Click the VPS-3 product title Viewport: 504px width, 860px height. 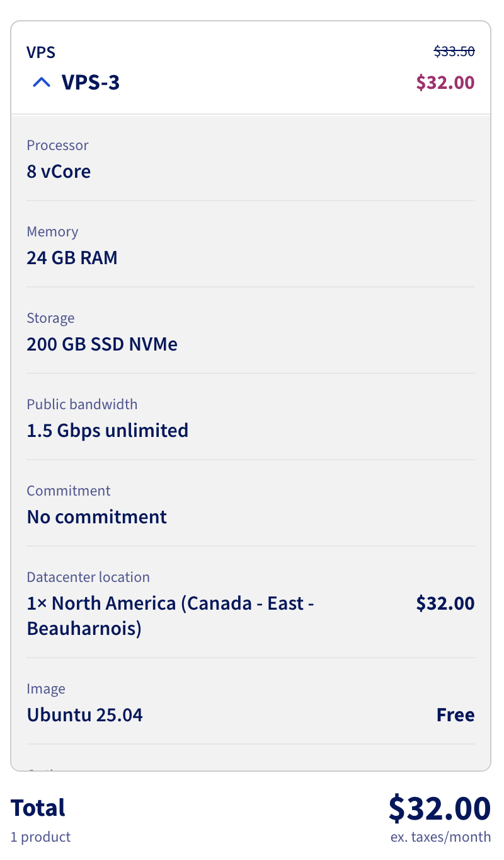point(90,83)
